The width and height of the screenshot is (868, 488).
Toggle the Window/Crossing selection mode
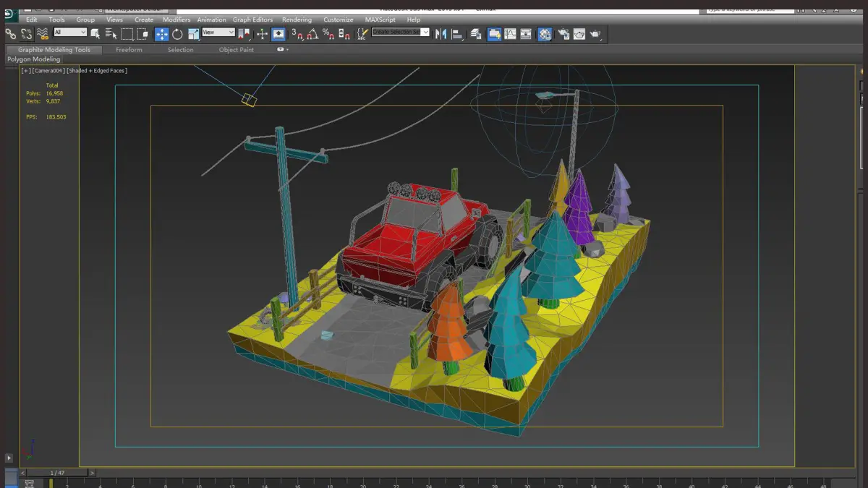pyautogui.click(x=142, y=34)
